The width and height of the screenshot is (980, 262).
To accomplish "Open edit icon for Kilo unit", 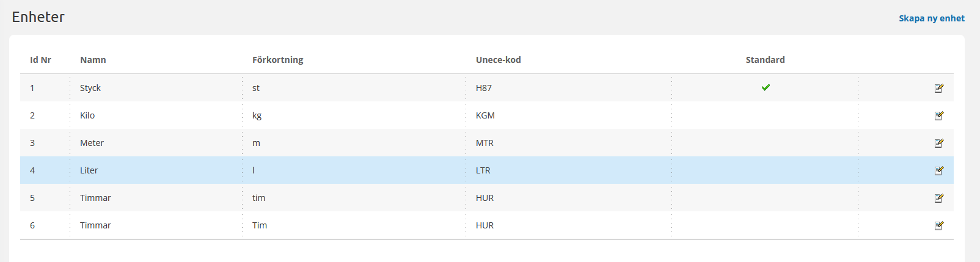I will pos(939,115).
